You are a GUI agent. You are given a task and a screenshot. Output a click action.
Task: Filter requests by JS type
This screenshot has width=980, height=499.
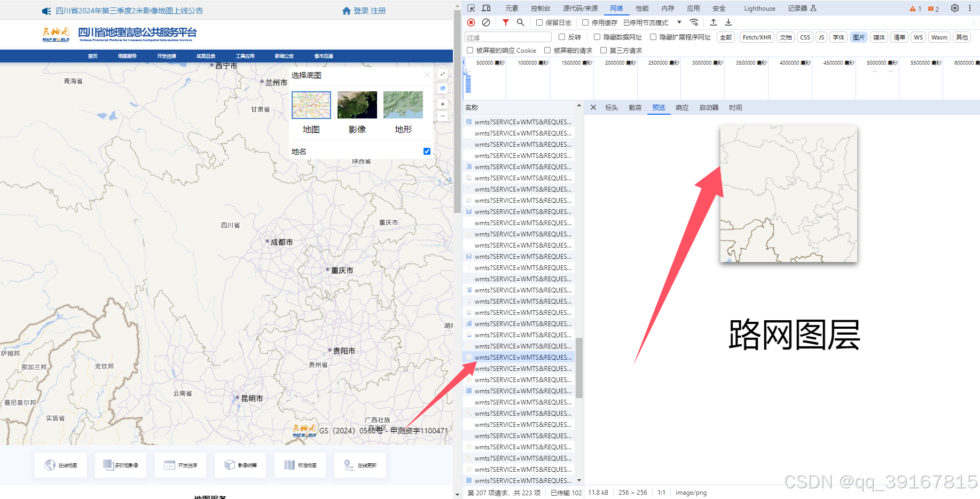click(x=821, y=37)
